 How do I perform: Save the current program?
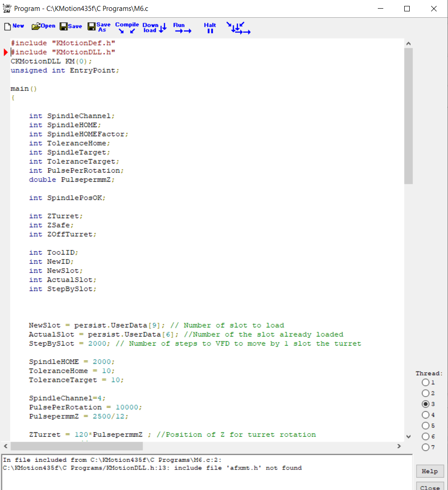coord(71,26)
